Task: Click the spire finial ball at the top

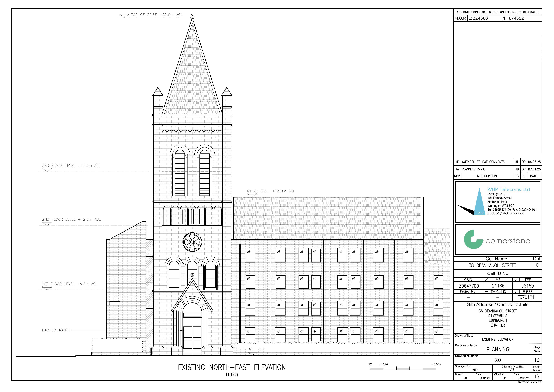Action: tap(192, 16)
